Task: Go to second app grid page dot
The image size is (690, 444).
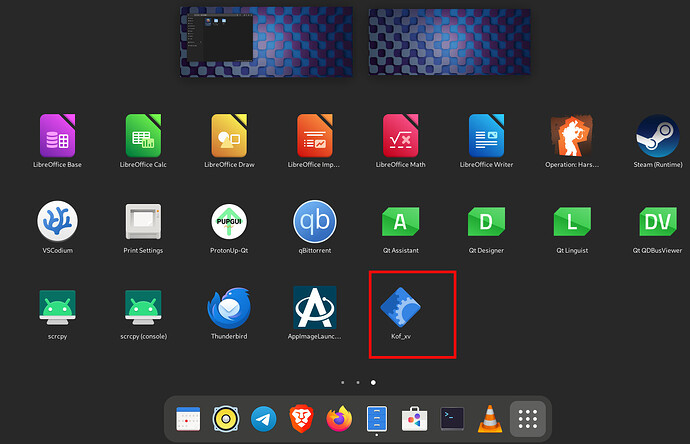Action: point(358,382)
